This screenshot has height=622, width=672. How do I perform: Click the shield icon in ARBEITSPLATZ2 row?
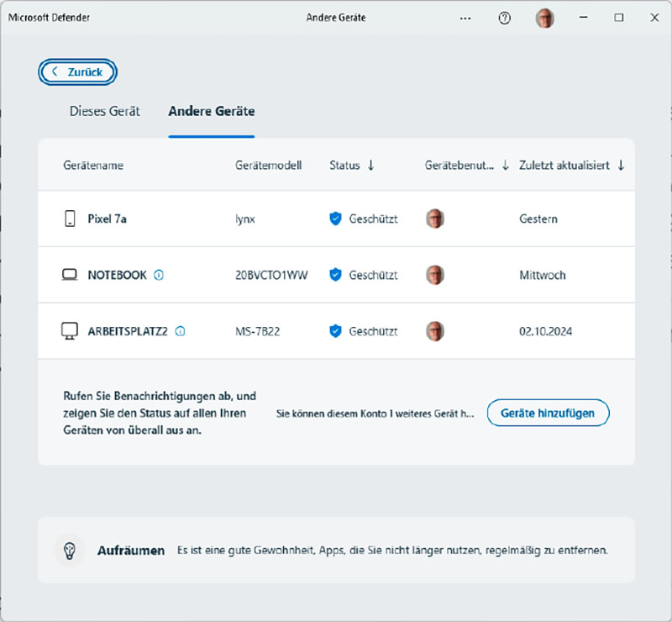pyautogui.click(x=335, y=330)
